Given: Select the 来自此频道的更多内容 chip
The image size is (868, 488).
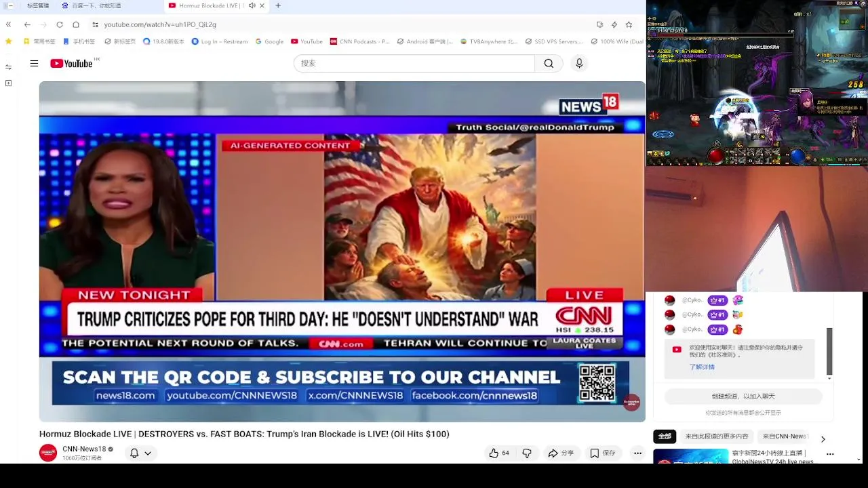Looking at the screenshot, I should 717,436.
